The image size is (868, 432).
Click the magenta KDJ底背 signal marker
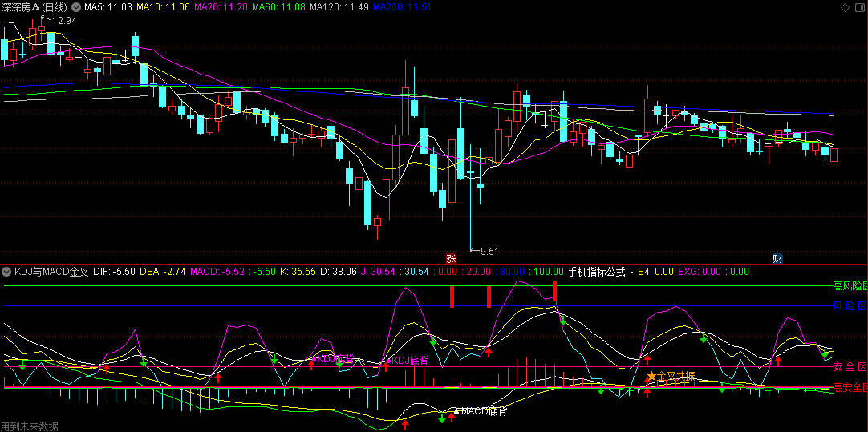click(x=387, y=361)
